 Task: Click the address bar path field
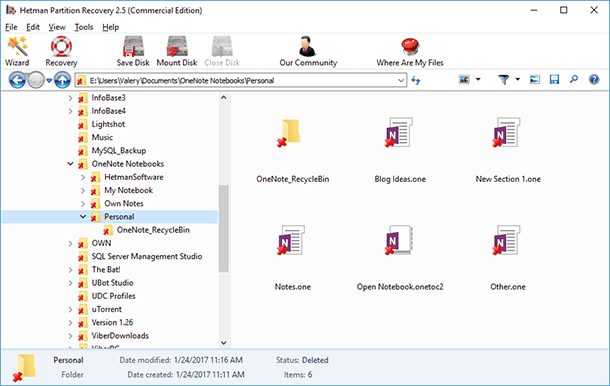[x=240, y=81]
